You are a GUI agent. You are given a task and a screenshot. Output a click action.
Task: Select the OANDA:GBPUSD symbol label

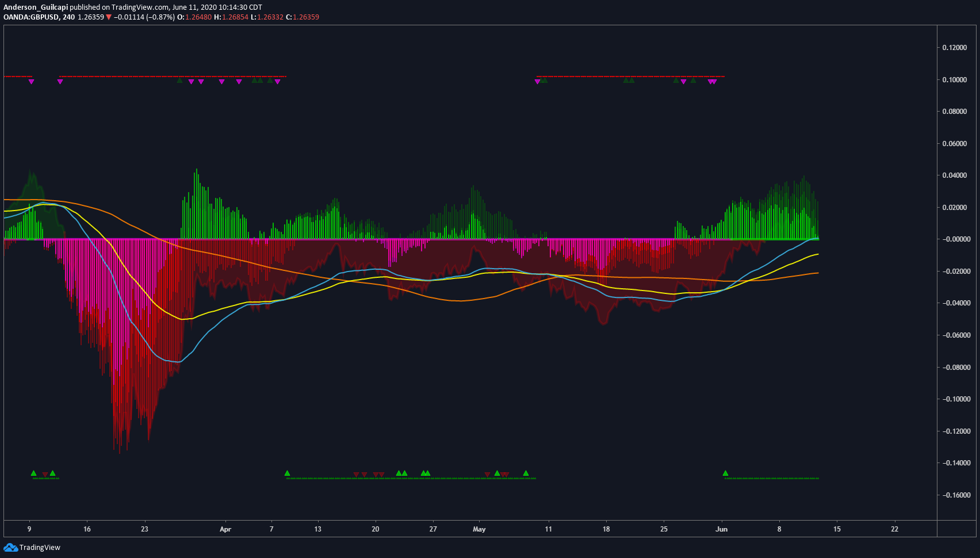31,17
